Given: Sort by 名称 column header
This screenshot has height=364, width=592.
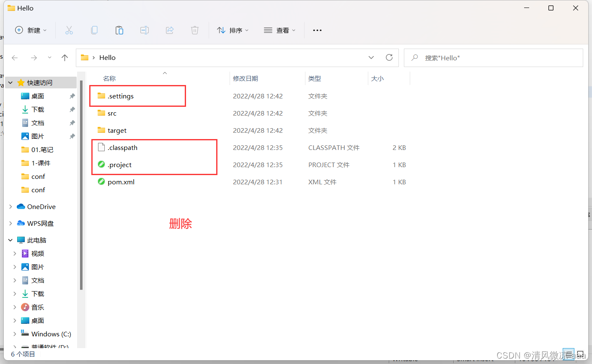Looking at the screenshot, I should point(109,79).
